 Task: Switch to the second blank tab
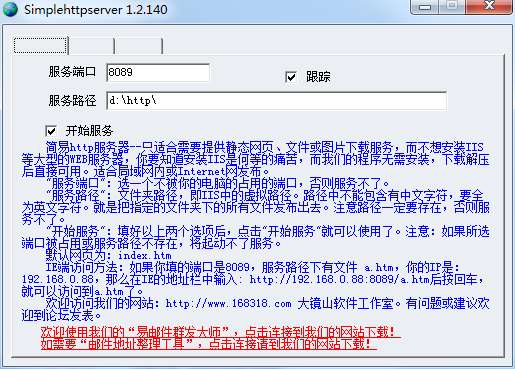tap(91, 46)
